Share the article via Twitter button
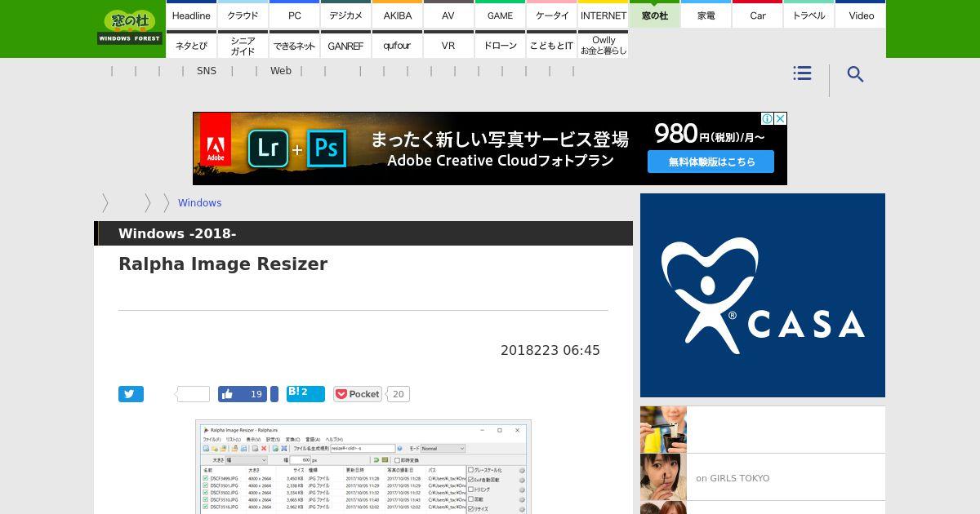980x514 pixels. pyautogui.click(x=131, y=394)
